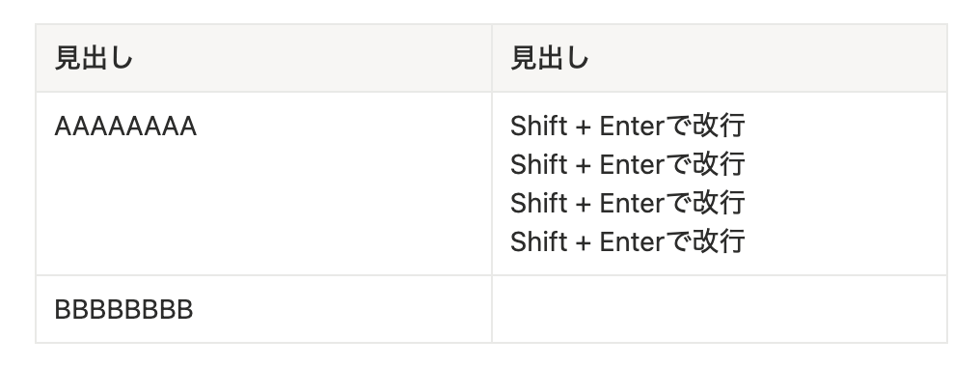Click the border between AAAAAAAA and BBBBBBBB rows
980x367 pixels.
[263, 275]
